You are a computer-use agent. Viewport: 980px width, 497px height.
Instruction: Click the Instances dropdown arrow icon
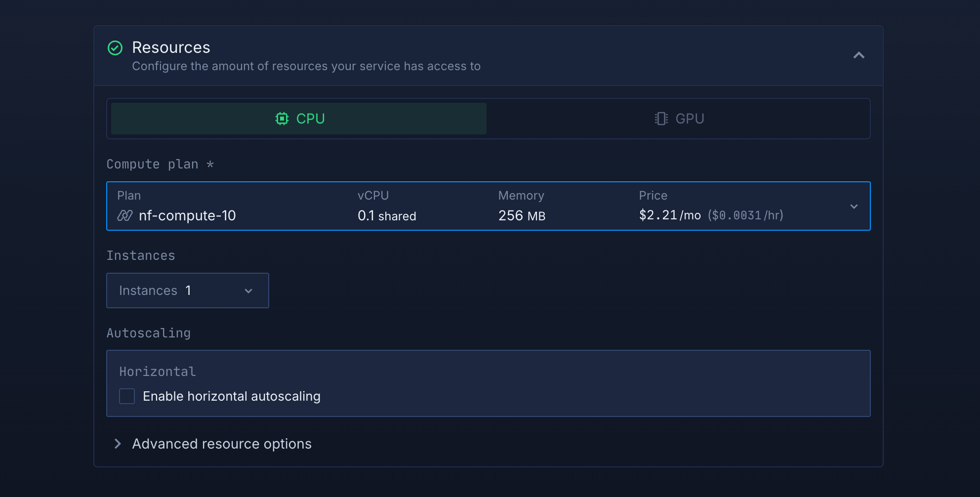(248, 291)
